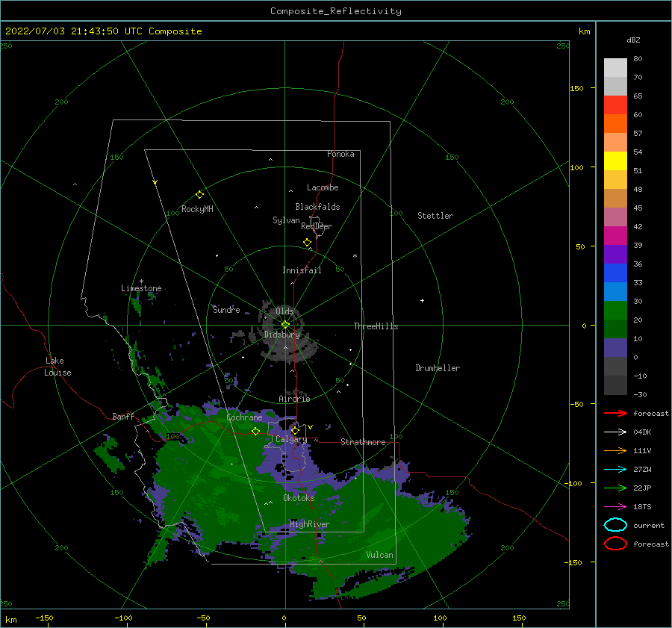672x628 pixels.
Task: Click the 'Okotoks' town label
Action: click(299, 497)
